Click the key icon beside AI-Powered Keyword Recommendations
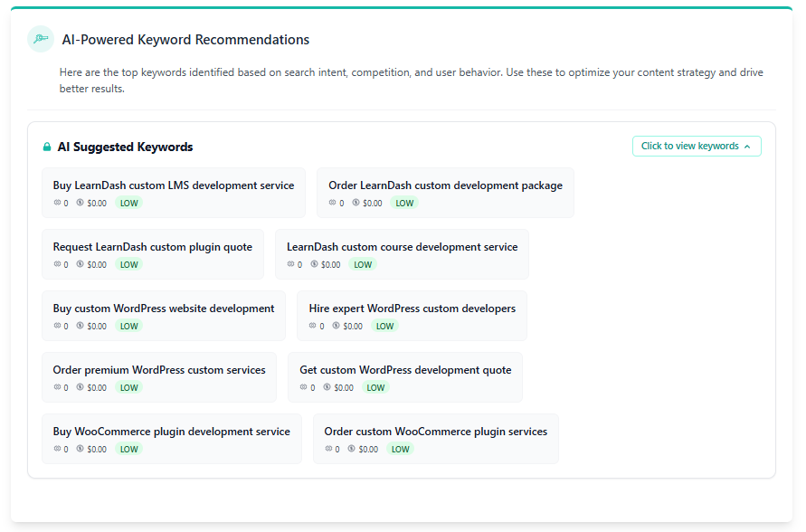Viewport: 806px width, 532px height. (x=41, y=39)
